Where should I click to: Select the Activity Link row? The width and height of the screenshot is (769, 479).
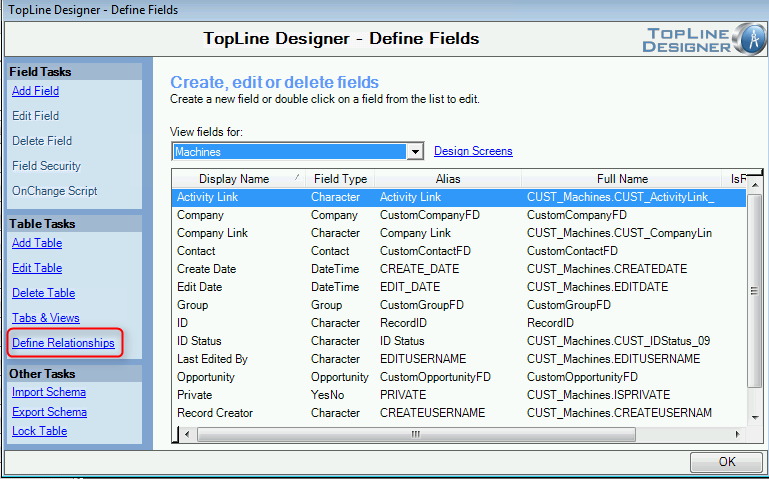click(459, 197)
